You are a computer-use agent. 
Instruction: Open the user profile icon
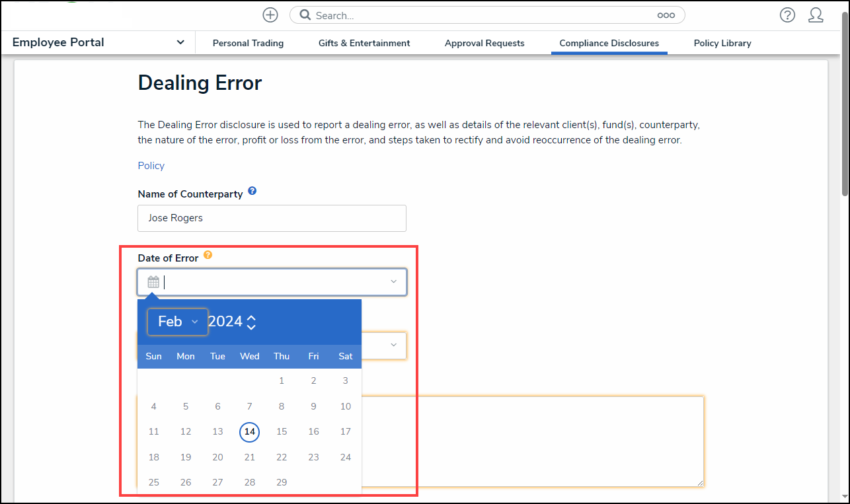816,15
